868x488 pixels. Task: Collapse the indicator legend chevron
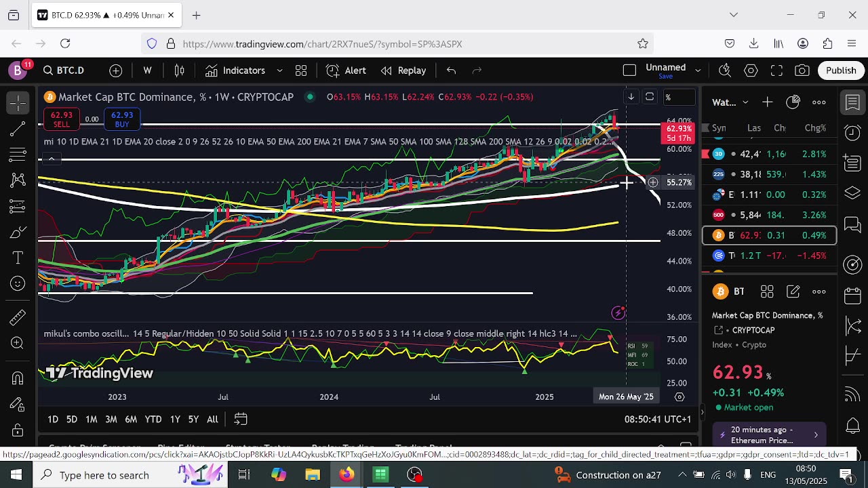tap(51, 159)
